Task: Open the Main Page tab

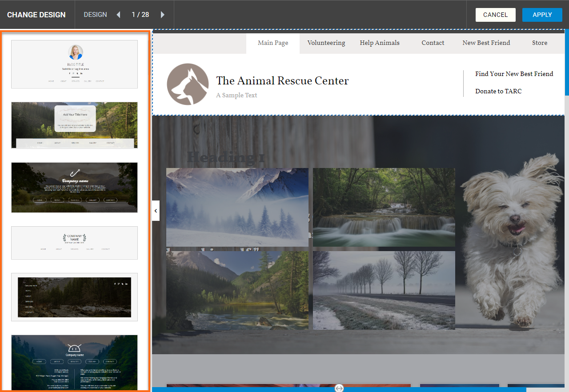Action: click(273, 43)
